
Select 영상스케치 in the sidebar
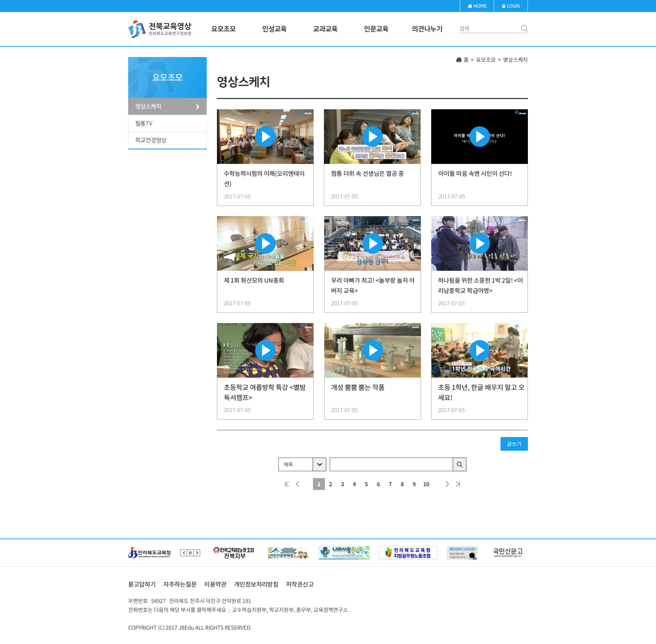click(167, 107)
